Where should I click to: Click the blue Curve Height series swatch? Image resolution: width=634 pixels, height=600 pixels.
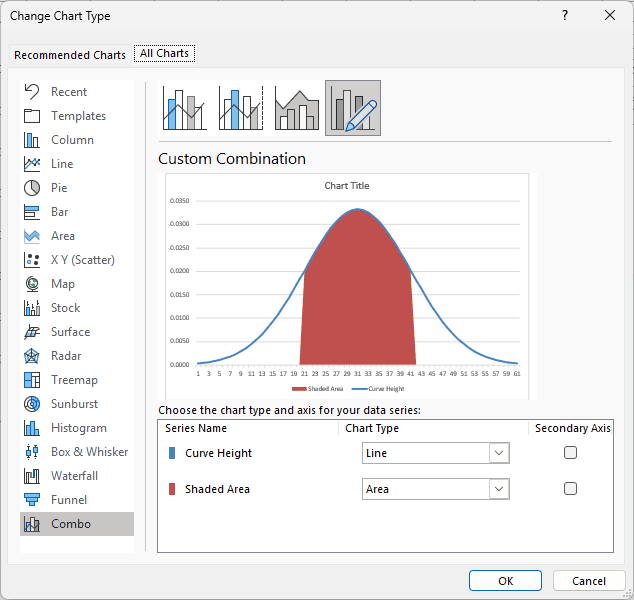[x=172, y=453]
